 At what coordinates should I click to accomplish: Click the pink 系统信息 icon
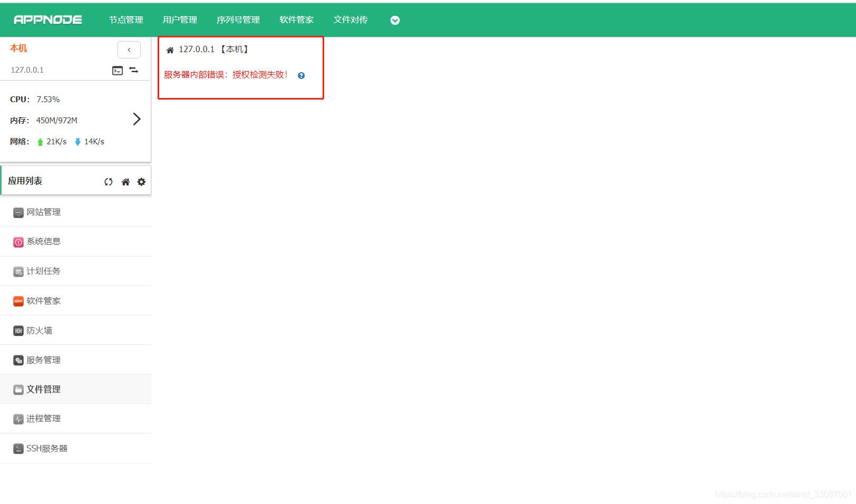tap(18, 242)
